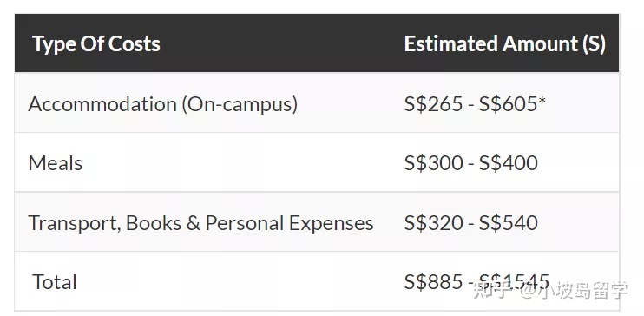Image resolution: width=644 pixels, height=316 pixels.
Task: Click the 知乎 watermark logo text
Action: [493, 291]
